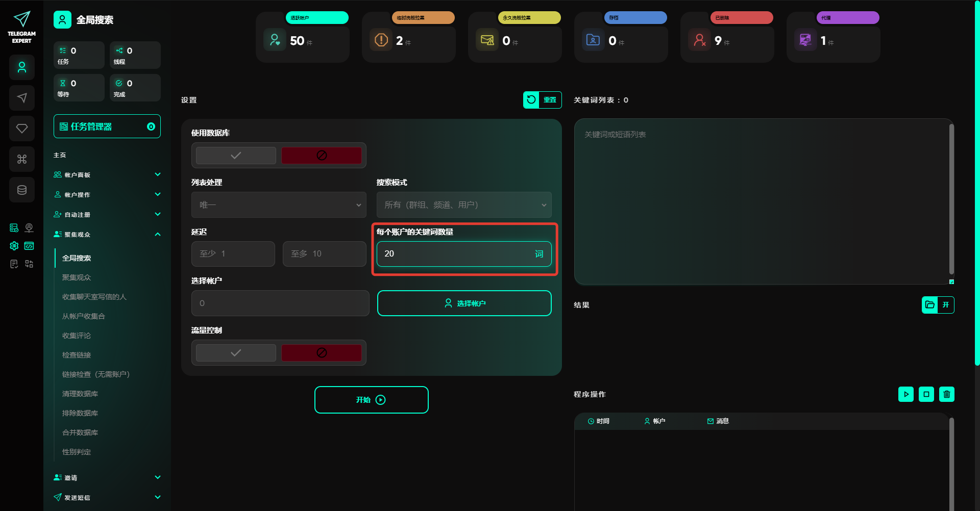The image size is (980, 511).
Task: Click the trash icon to clear log
Action: 946,394
